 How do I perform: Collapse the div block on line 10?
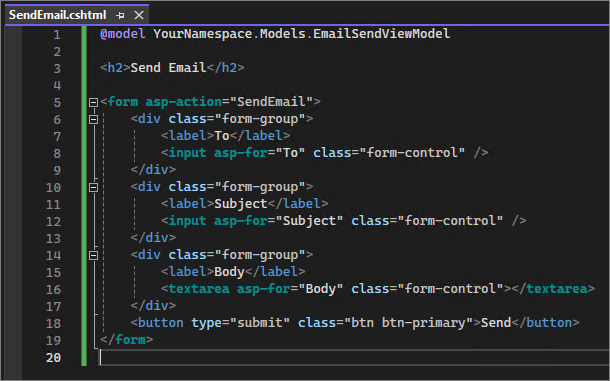(x=93, y=188)
